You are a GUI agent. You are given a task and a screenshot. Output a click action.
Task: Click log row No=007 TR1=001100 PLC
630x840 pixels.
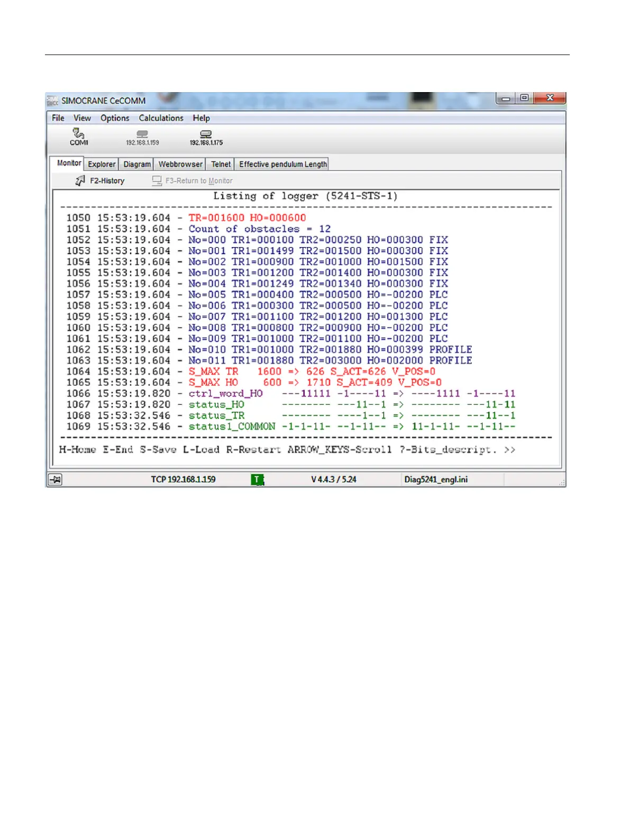point(257,317)
